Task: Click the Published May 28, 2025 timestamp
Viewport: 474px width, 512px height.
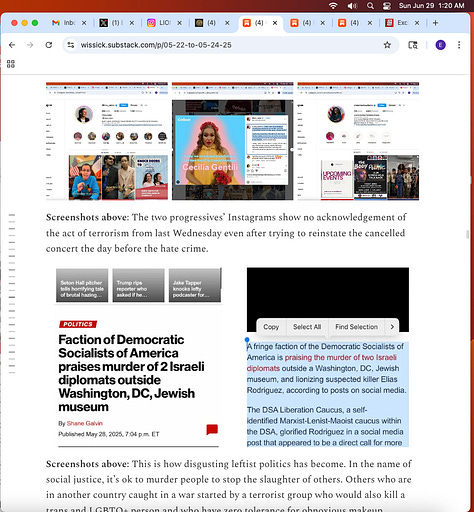Action: click(109, 434)
